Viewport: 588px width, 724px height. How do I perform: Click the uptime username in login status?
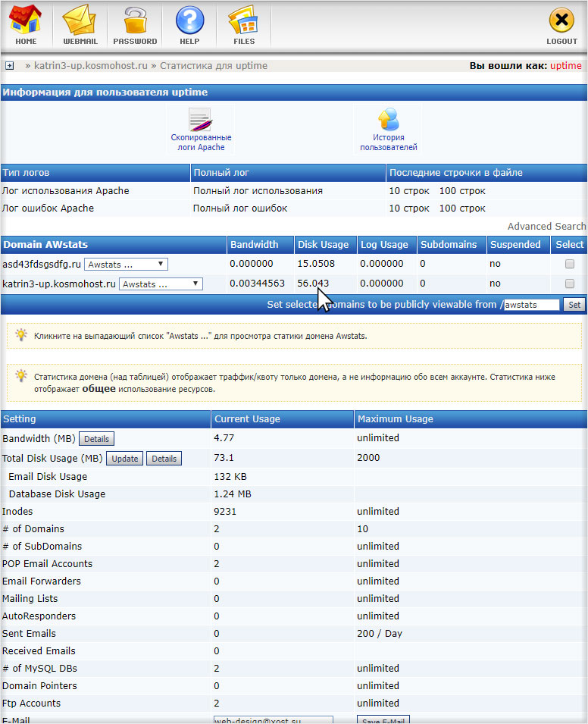click(x=566, y=66)
